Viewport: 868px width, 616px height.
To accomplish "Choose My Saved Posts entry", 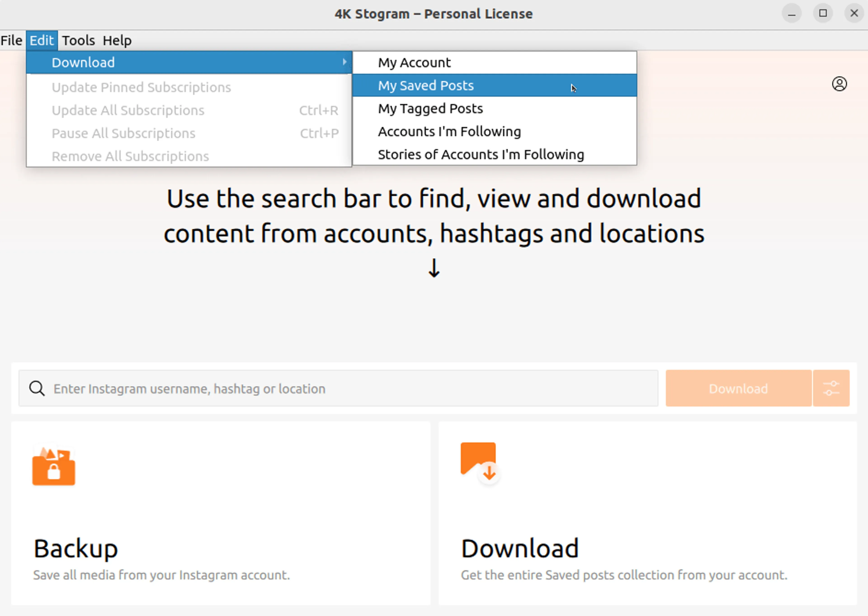I will coord(425,86).
